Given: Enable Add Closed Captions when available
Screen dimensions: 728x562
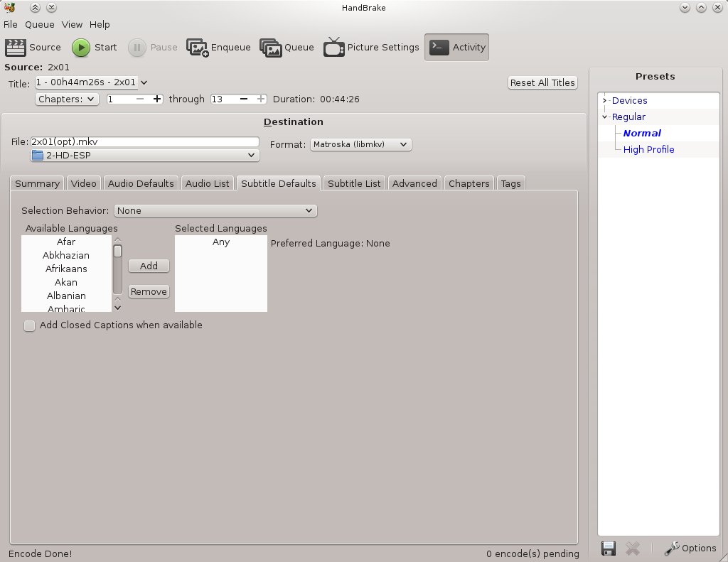Looking at the screenshot, I should point(29,325).
